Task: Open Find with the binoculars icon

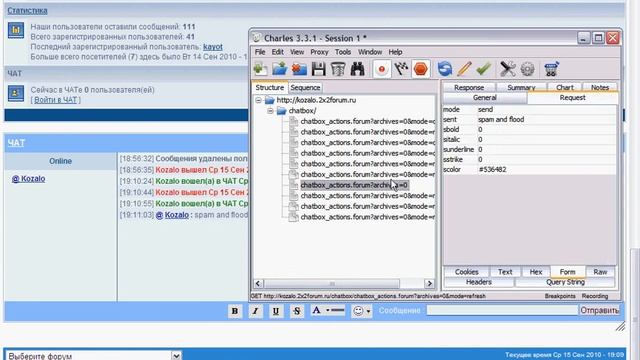Action: coord(358,69)
